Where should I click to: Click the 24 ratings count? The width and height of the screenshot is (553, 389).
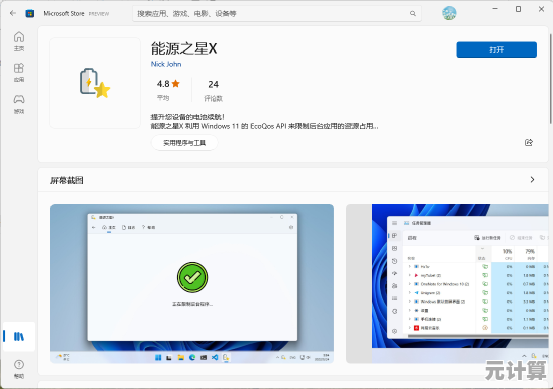[213, 84]
